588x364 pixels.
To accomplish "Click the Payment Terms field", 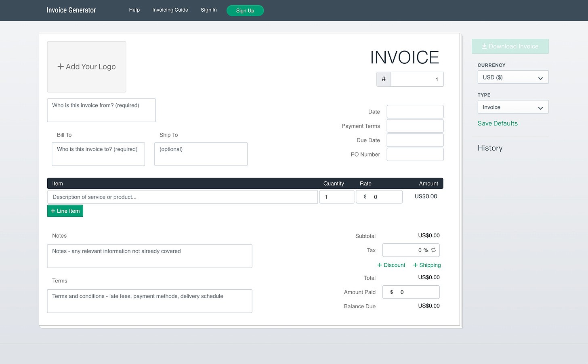I will tap(415, 126).
